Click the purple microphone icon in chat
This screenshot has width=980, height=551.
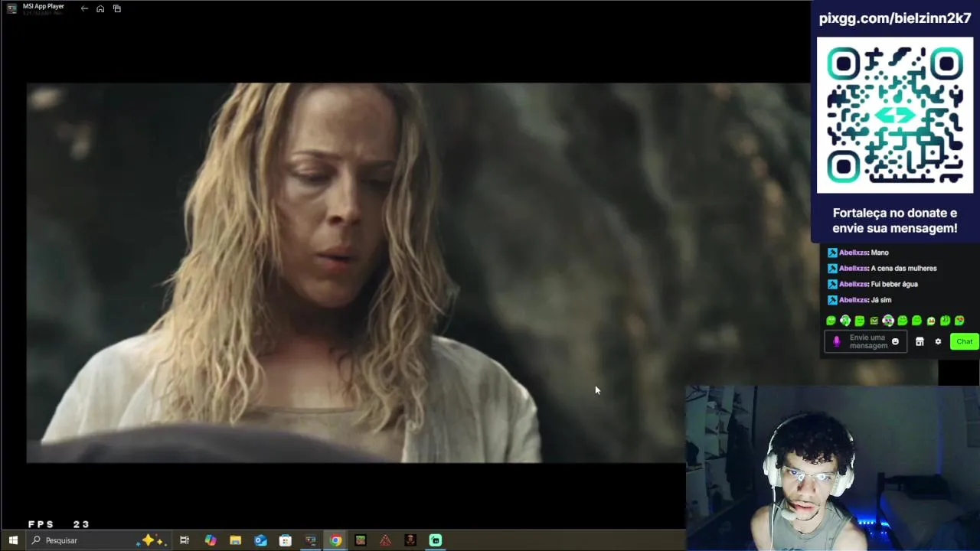(x=836, y=341)
